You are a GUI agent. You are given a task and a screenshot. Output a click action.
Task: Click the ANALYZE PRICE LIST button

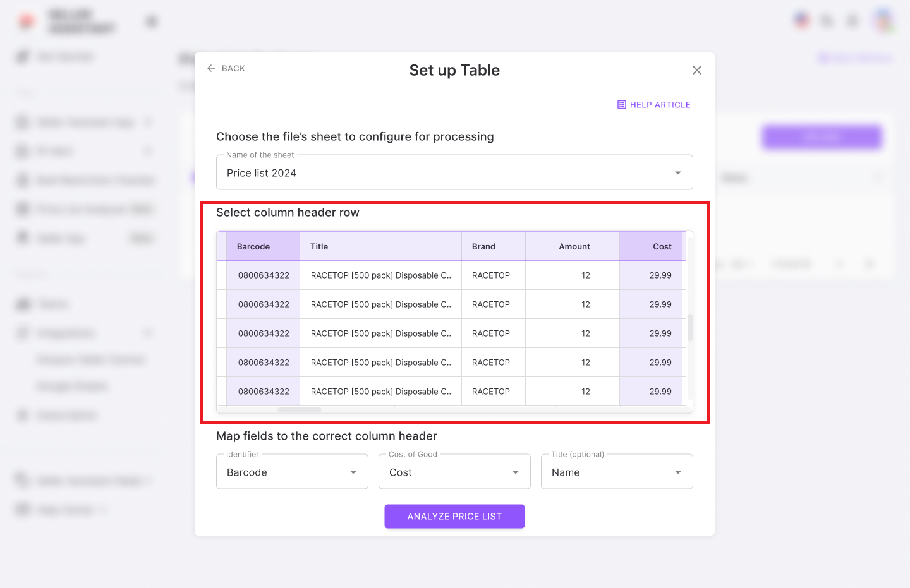(454, 516)
